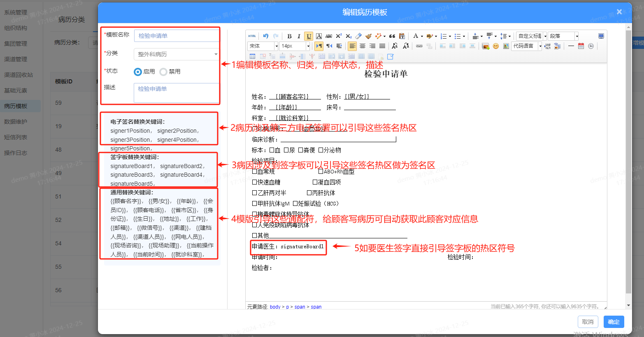Undo the last edit in the editor
644x337 pixels.
pyautogui.click(x=266, y=36)
